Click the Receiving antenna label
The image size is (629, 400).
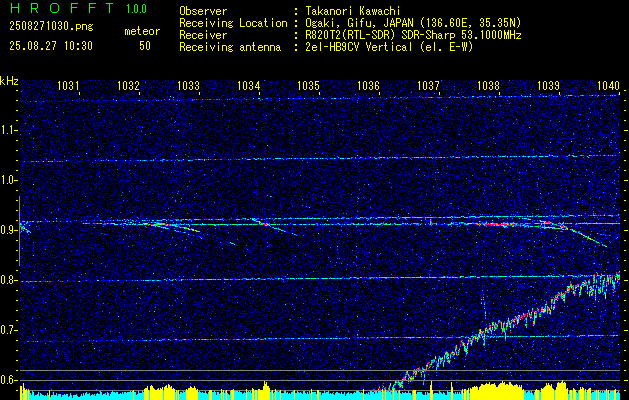coord(230,47)
